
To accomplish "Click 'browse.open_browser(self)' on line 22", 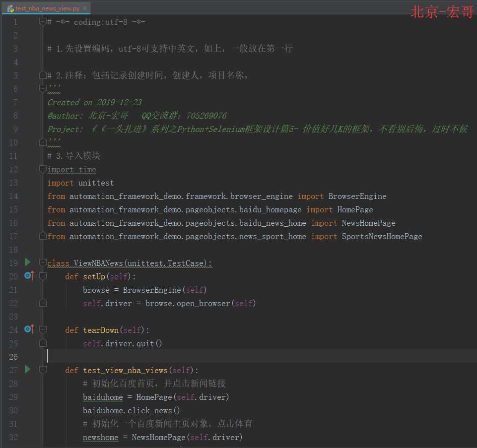I will click(201, 303).
